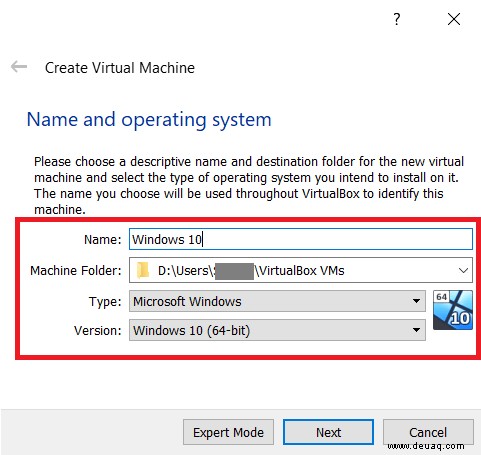
Task: Open the Version dropdown showing Windows 10 (64-bit)
Action: (277, 330)
